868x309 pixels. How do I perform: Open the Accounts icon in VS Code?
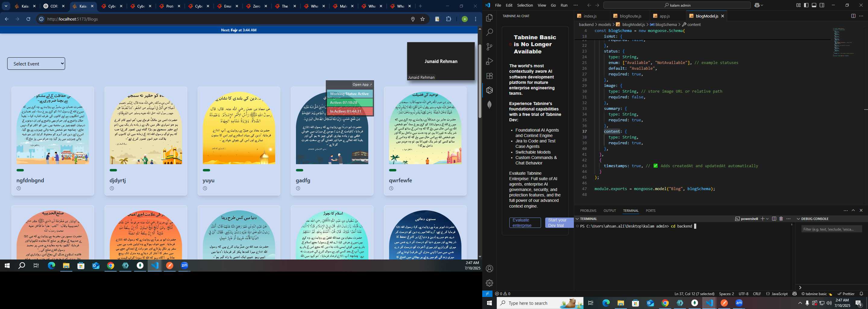point(489,269)
